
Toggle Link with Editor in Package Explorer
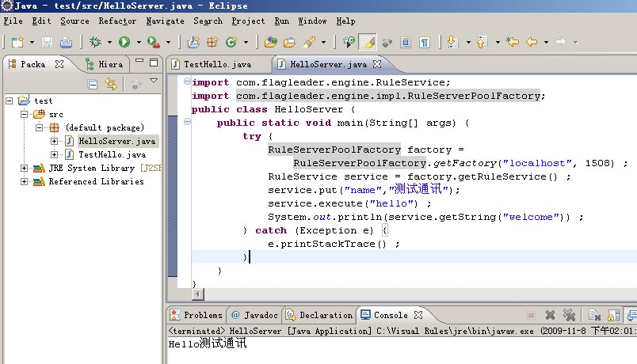[111, 84]
